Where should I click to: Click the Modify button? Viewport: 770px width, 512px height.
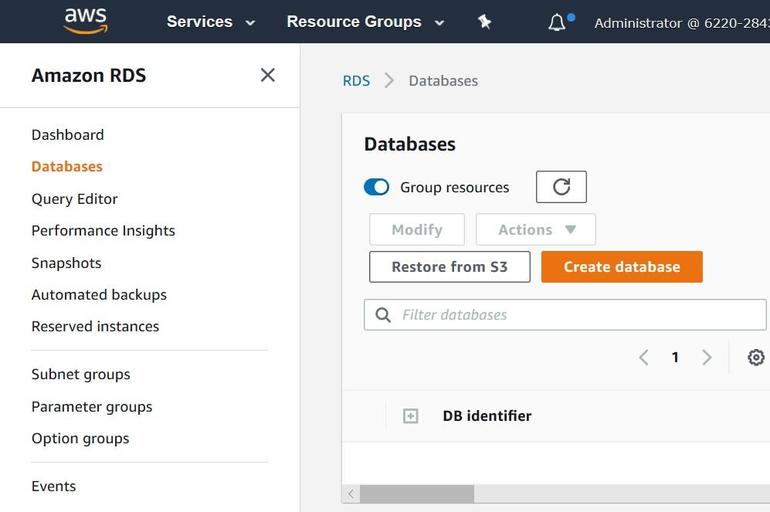(417, 229)
